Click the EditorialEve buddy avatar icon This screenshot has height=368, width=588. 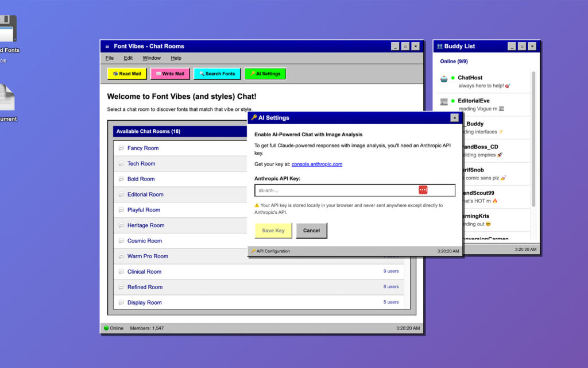444,102
